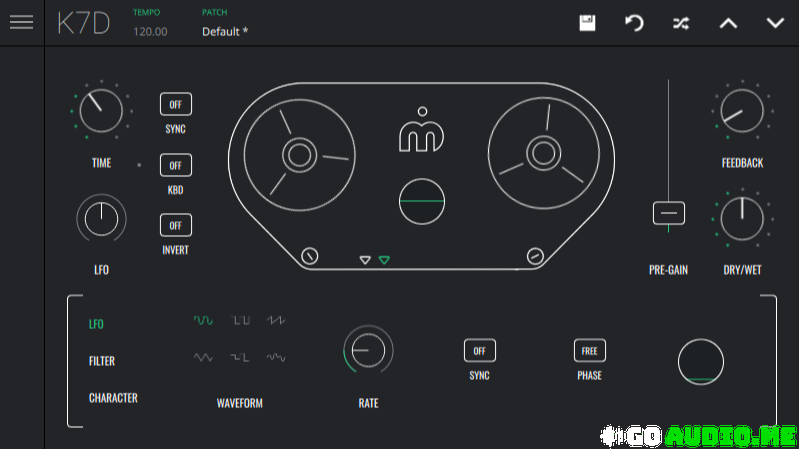Click the right tape reel
The image size is (799, 449).
coord(544,153)
